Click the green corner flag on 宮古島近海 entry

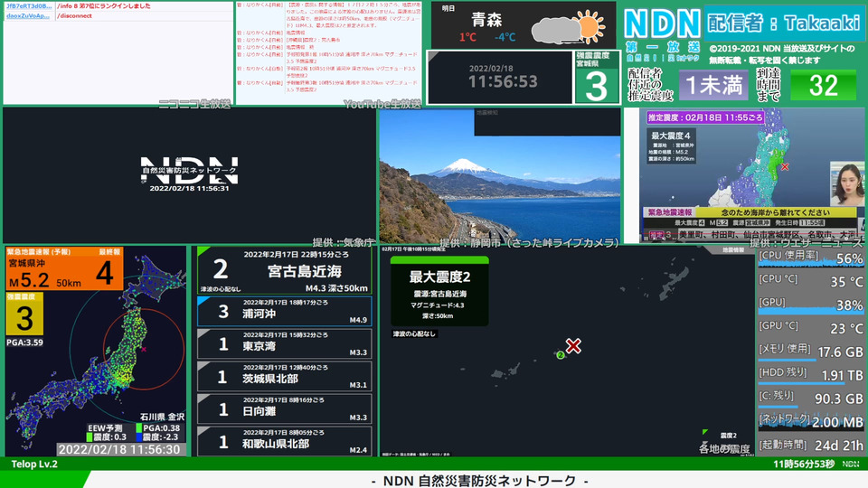(x=202, y=250)
